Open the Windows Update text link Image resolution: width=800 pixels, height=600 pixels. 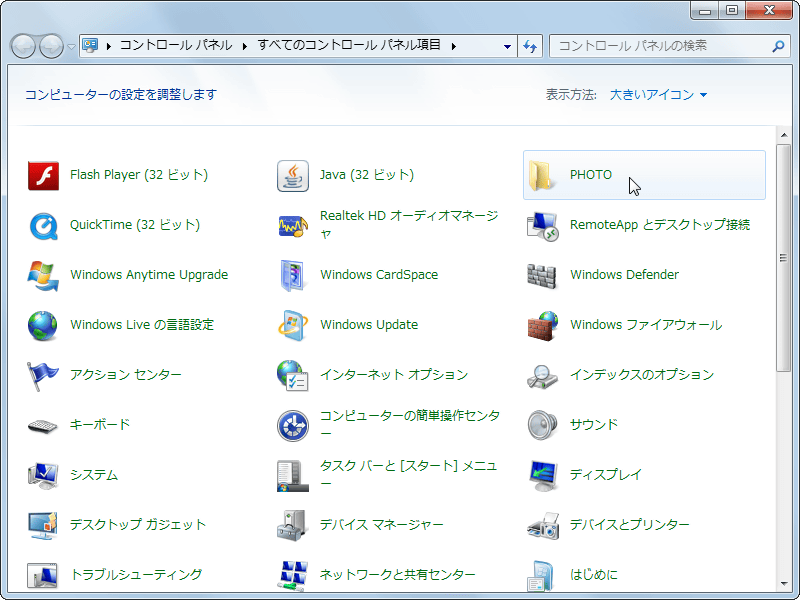pos(369,325)
